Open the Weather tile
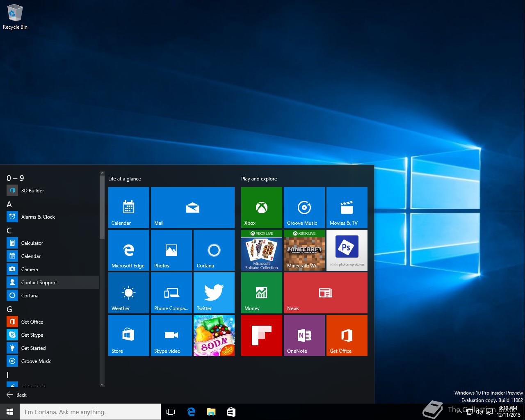Viewport: 525px width, 420px height. click(129, 293)
